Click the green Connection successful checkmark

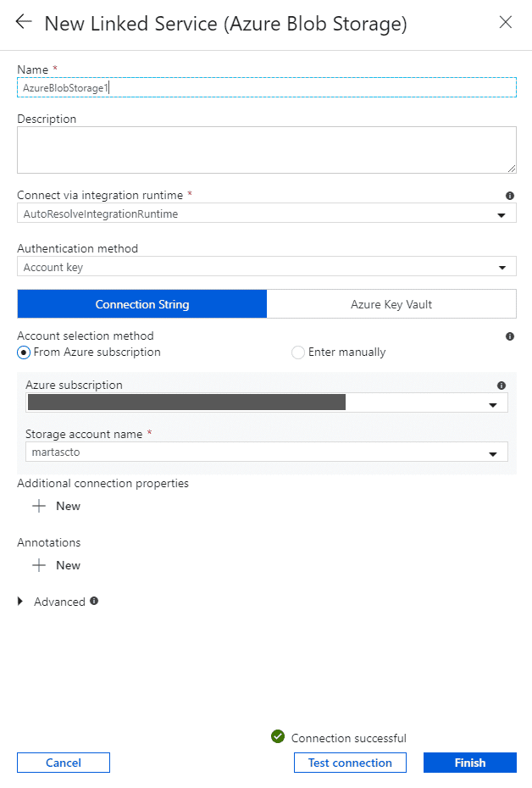[x=278, y=736]
